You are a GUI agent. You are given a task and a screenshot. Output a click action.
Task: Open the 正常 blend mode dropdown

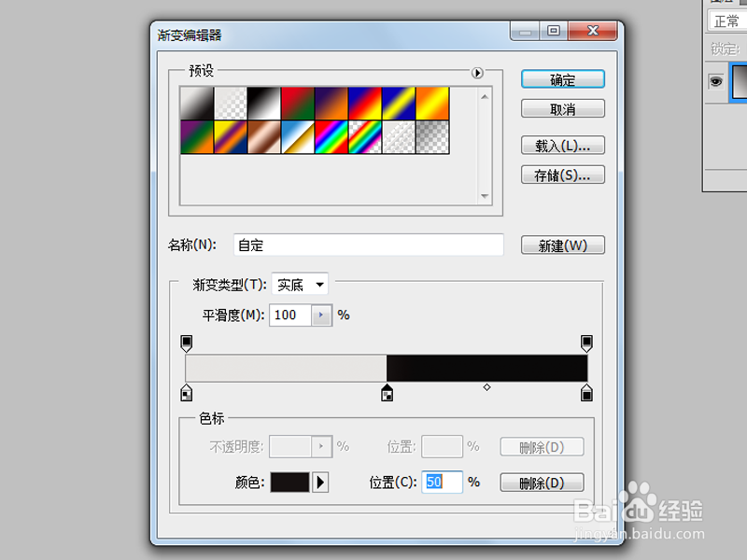pyautogui.click(x=727, y=21)
